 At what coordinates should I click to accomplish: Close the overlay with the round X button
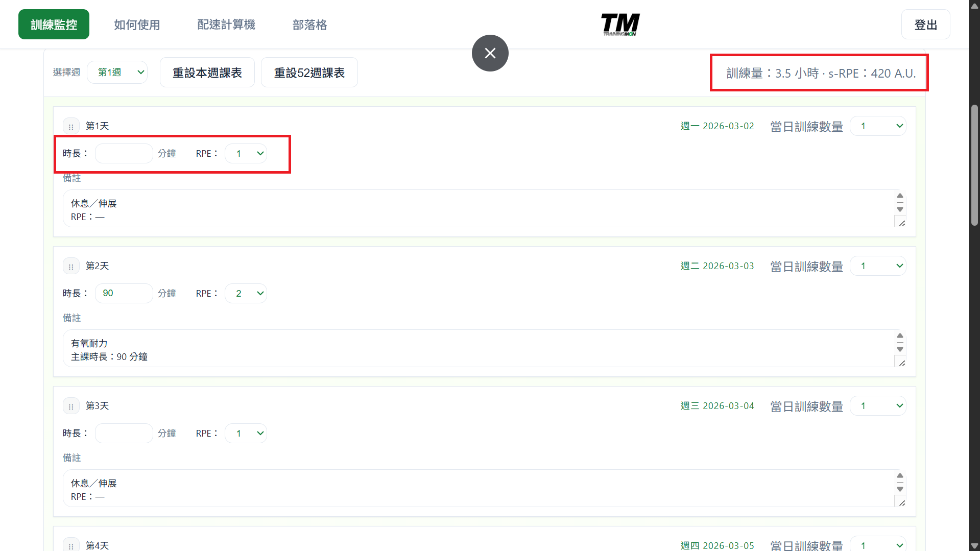tap(490, 53)
